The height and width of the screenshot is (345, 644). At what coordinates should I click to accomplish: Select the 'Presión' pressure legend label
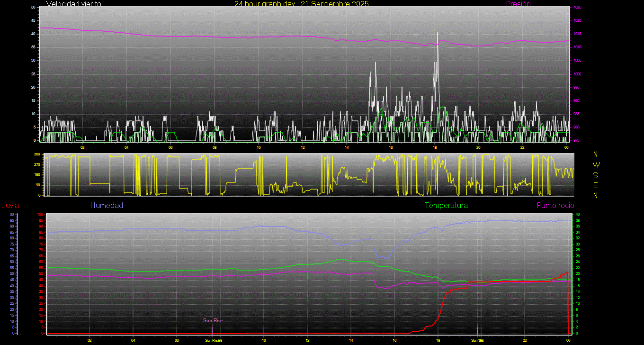coord(518,4)
